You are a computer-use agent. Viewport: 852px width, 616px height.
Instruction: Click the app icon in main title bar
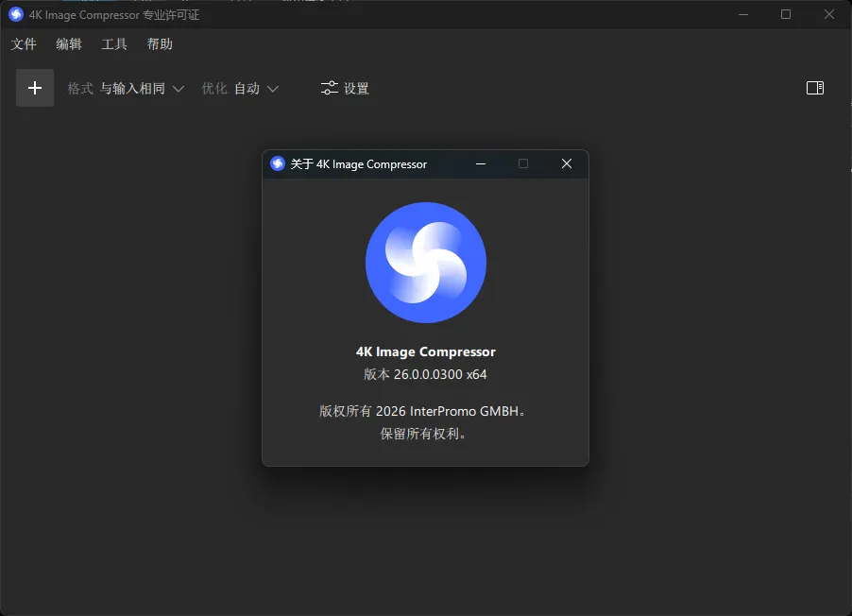16,14
